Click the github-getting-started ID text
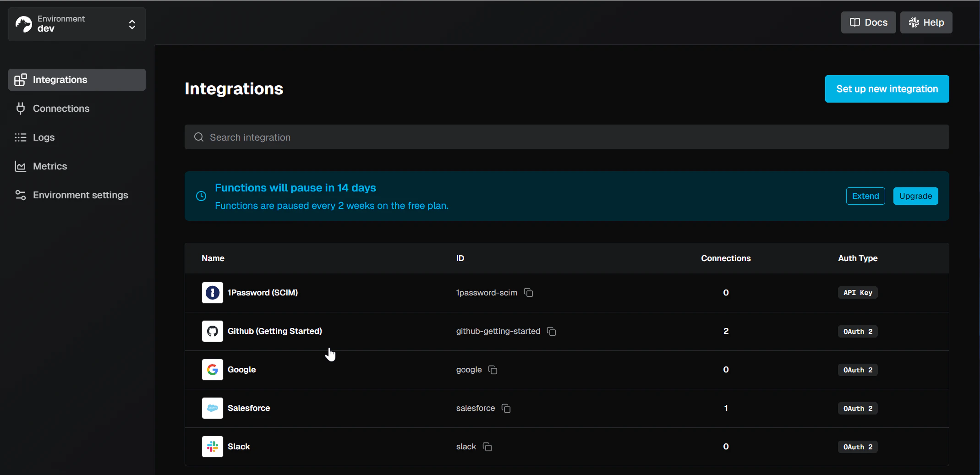This screenshot has width=980, height=475. [x=498, y=331]
